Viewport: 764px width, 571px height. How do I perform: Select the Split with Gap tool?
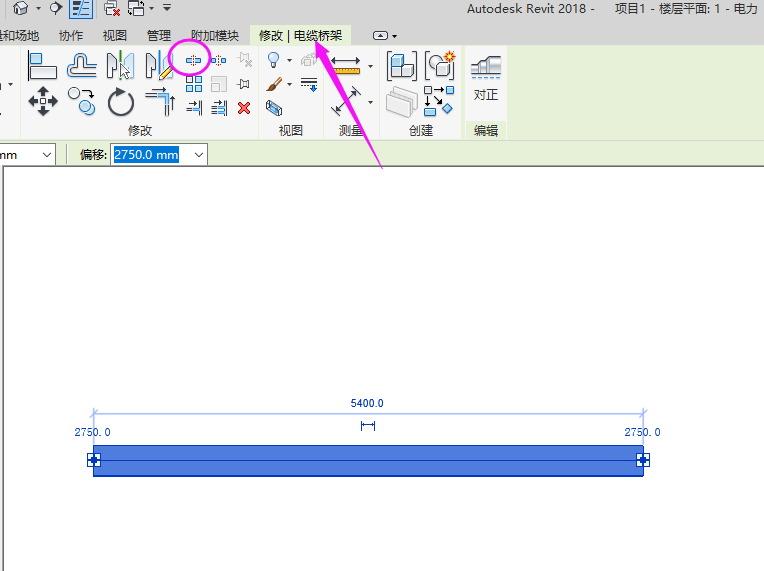tap(219, 60)
